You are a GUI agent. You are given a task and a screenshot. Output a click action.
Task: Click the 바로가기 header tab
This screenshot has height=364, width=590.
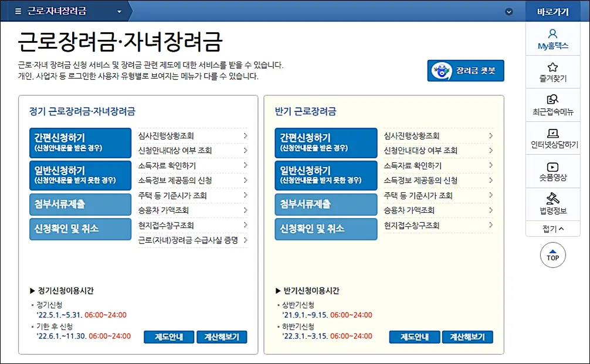tap(552, 10)
